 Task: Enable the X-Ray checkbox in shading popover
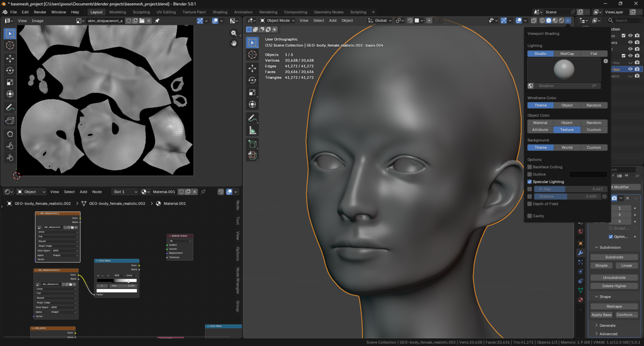coord(529,189)
